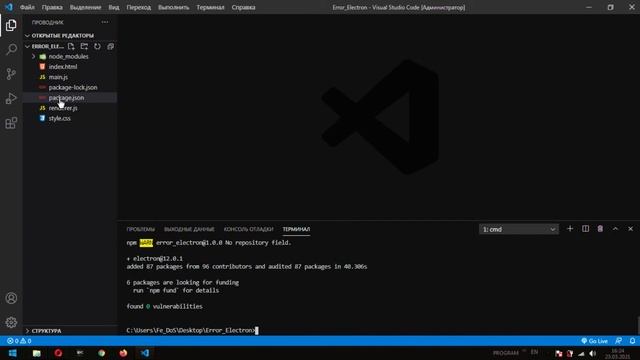Kill the terminal with trash icon

[600, 229]
